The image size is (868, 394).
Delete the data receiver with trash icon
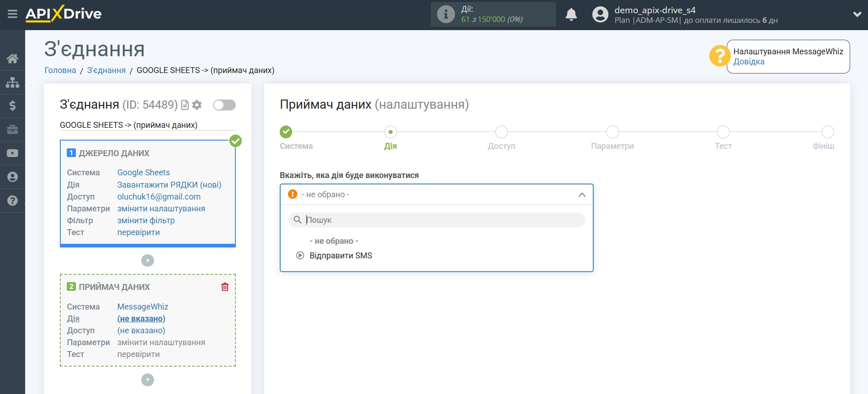pos(225,287)
